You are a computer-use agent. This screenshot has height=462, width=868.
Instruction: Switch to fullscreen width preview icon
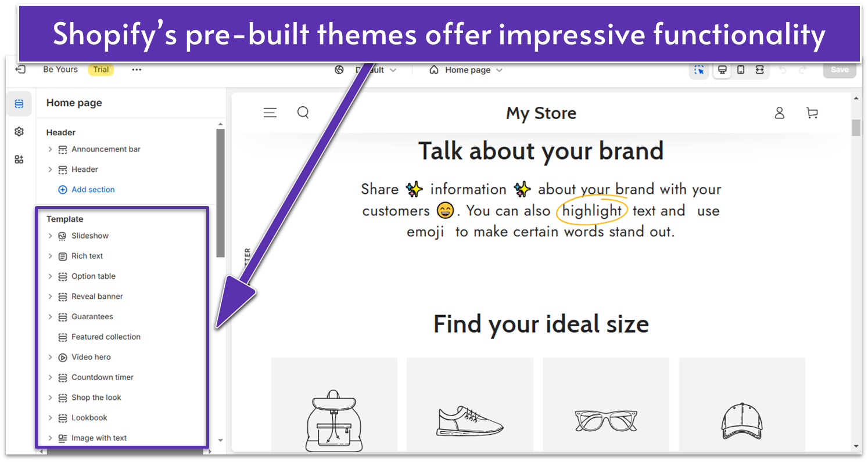pos(759,70)
